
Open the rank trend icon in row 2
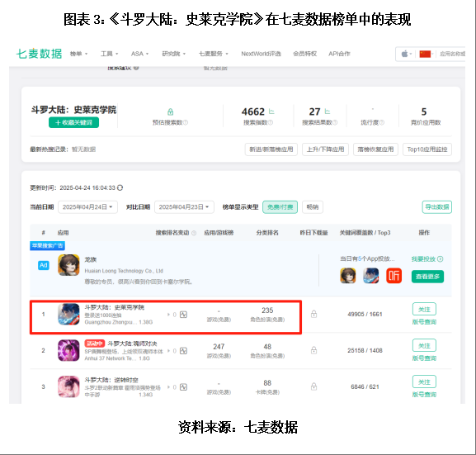tap(183, 351)
